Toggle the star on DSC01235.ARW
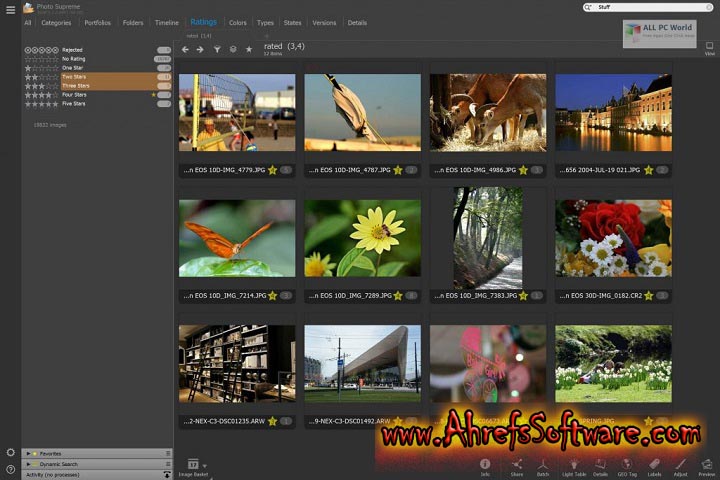Viewport: 720px width, 480px height. pyautogui.click(x=272, y=421)
